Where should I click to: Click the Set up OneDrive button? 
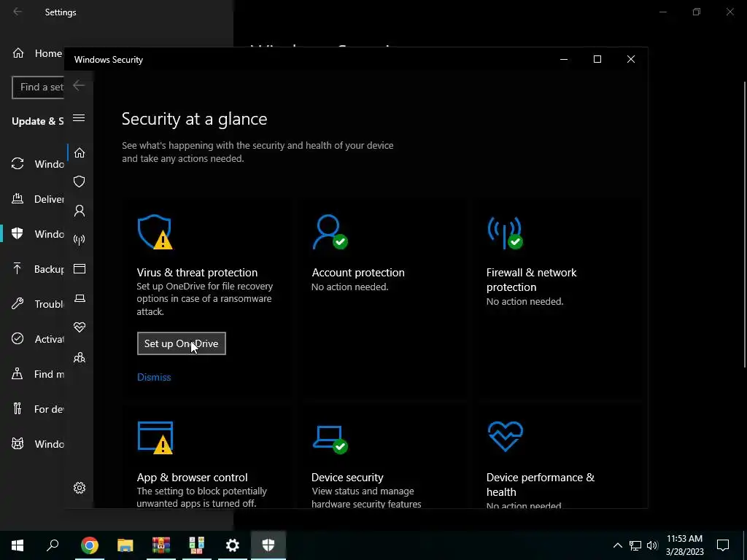pos(181,343)
